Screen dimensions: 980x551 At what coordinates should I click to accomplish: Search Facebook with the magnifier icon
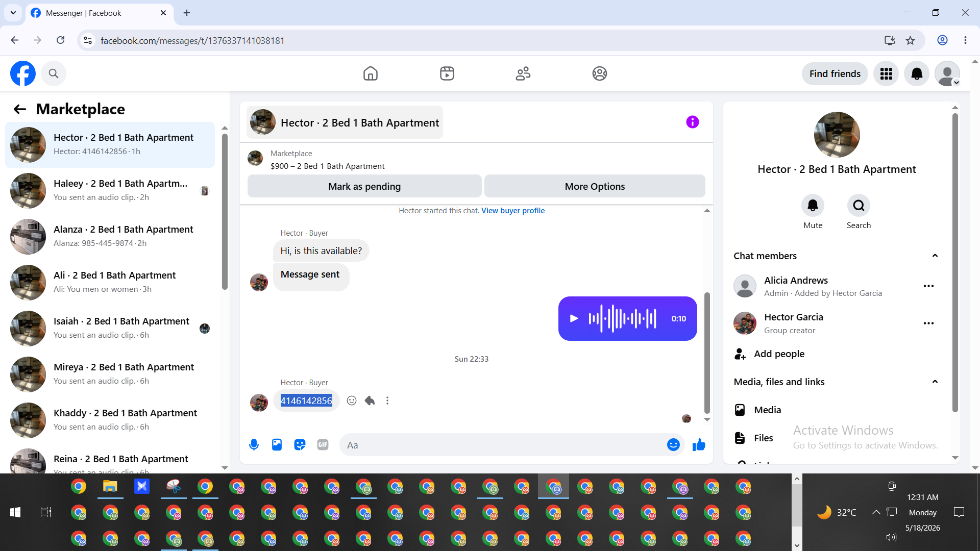click(54, 73)
